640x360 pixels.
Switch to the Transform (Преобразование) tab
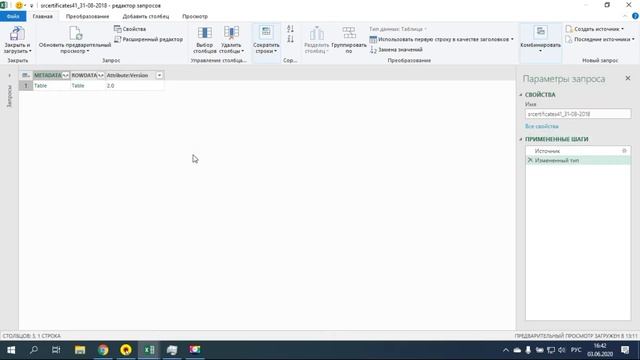click(87, 16)
